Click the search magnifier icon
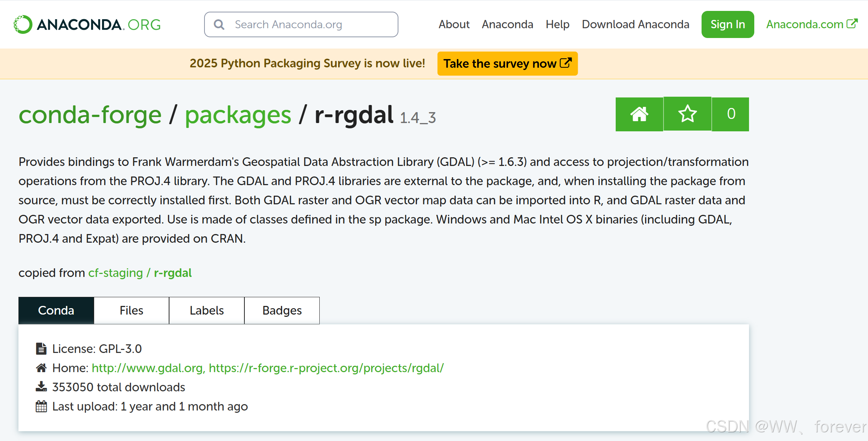The image size is (868, 441). tap(220, 24)
